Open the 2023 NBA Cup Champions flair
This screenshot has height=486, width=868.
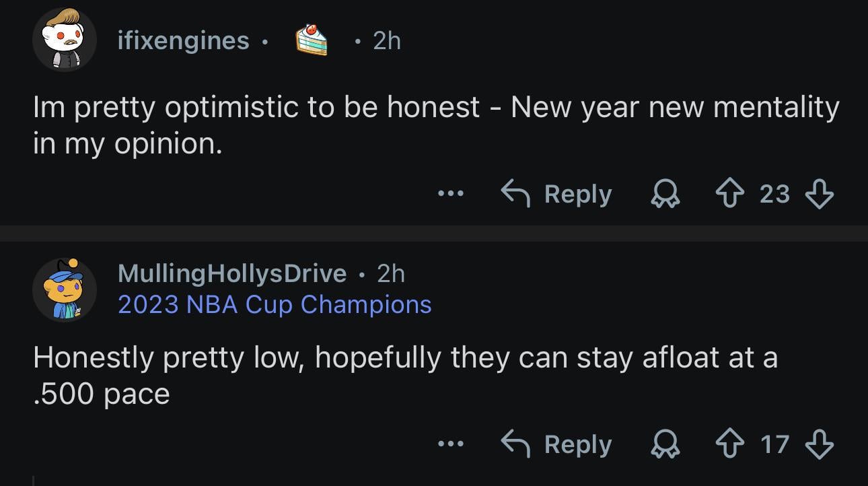click(274, 304)
